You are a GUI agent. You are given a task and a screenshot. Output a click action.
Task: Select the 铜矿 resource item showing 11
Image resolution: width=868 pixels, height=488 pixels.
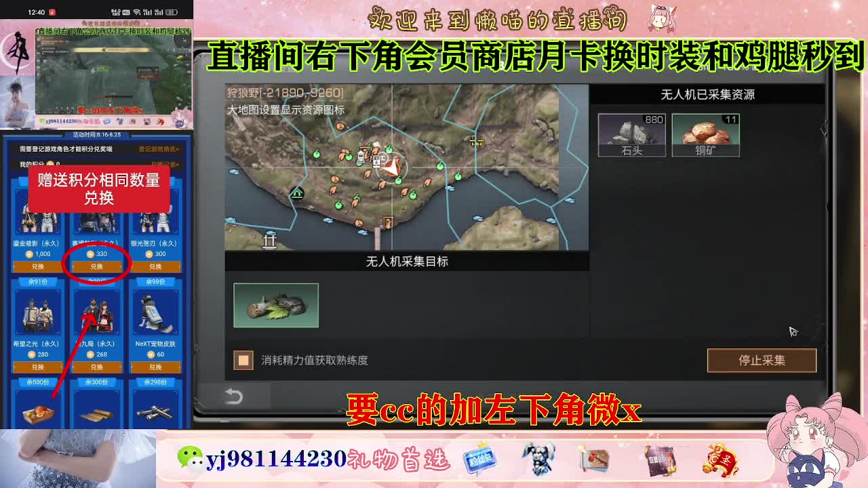pos(705,136)
